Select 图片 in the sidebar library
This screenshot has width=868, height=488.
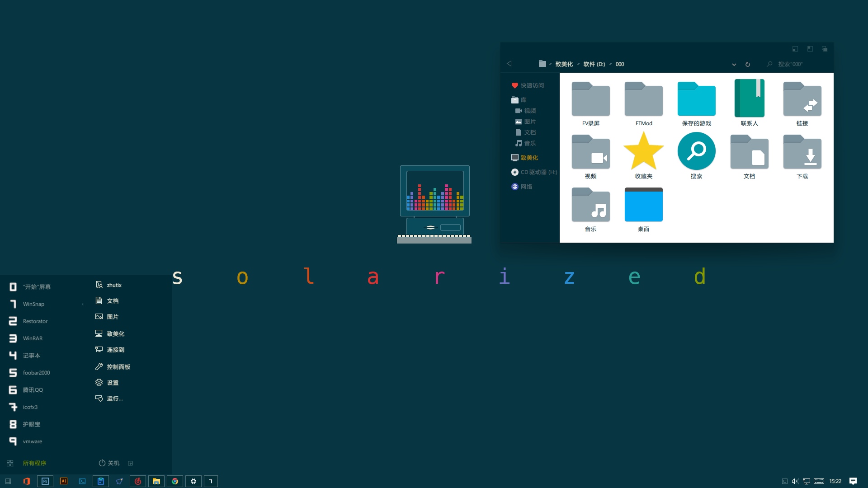(x=526, y=122)
